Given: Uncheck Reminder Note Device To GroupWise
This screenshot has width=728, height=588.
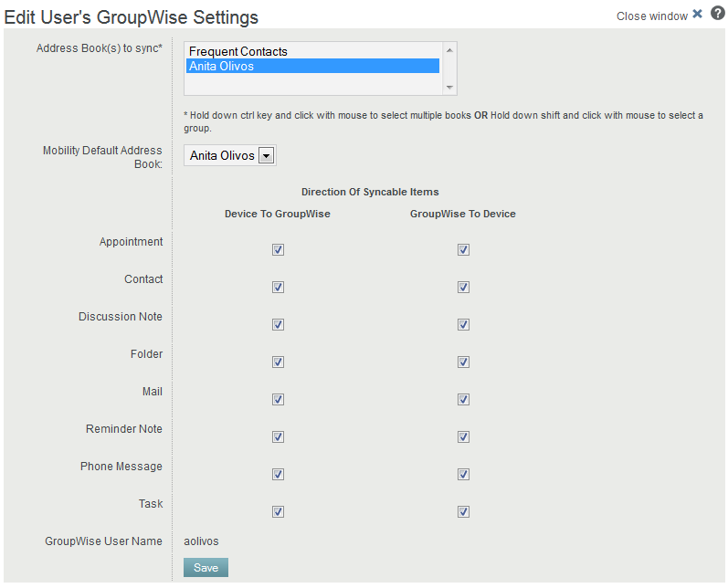Looking at the screenshot, I should 278,436.
